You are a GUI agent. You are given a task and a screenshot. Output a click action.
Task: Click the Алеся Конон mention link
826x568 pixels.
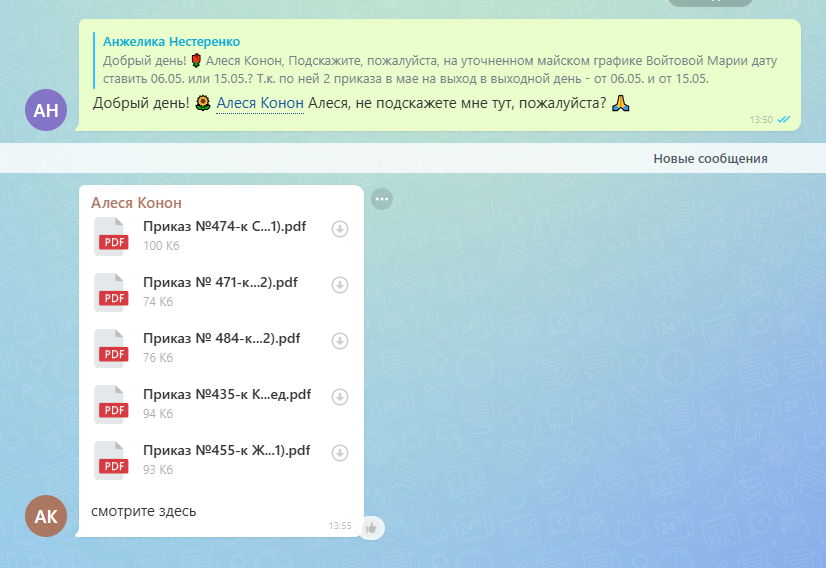[260, 103]
